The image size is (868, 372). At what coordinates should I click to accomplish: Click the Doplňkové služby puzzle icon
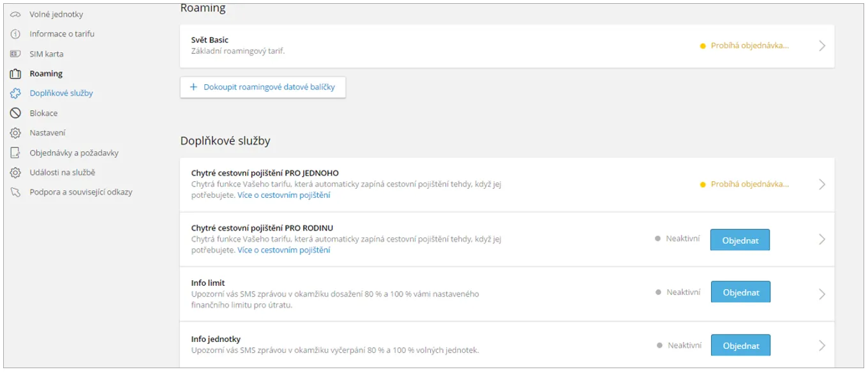(x=16, y=93)
